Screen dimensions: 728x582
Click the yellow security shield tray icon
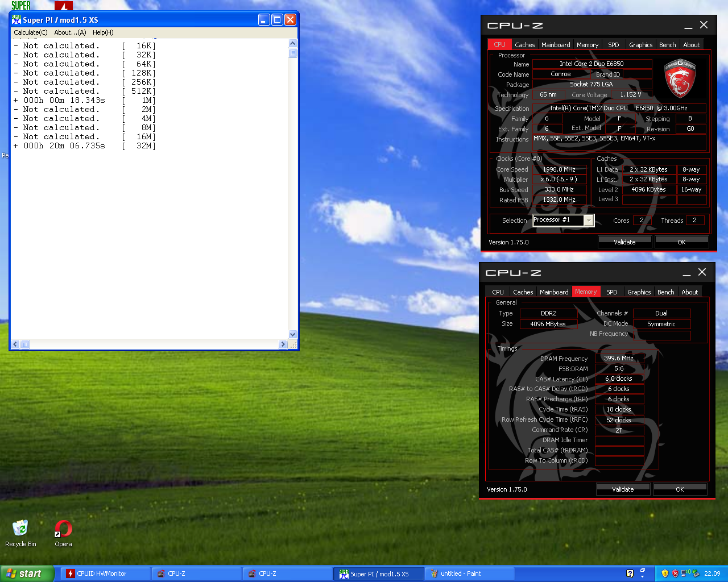coord(665,573)
